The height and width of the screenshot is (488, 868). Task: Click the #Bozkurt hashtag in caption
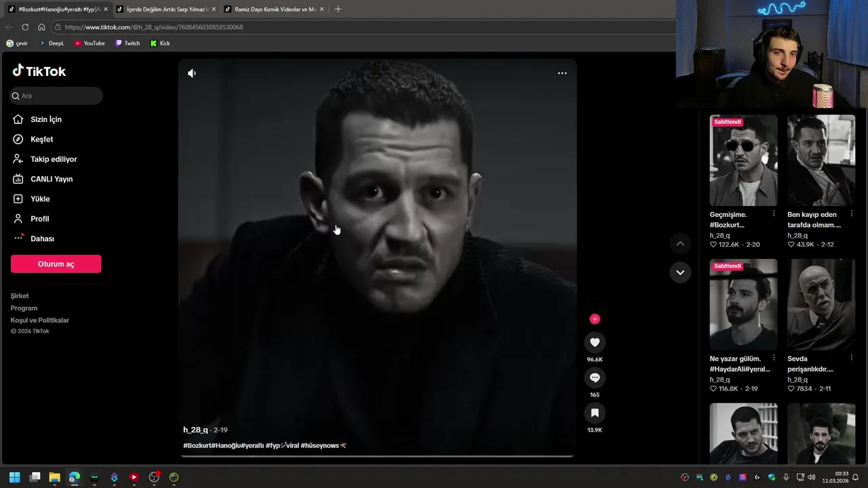coord(197,445)
